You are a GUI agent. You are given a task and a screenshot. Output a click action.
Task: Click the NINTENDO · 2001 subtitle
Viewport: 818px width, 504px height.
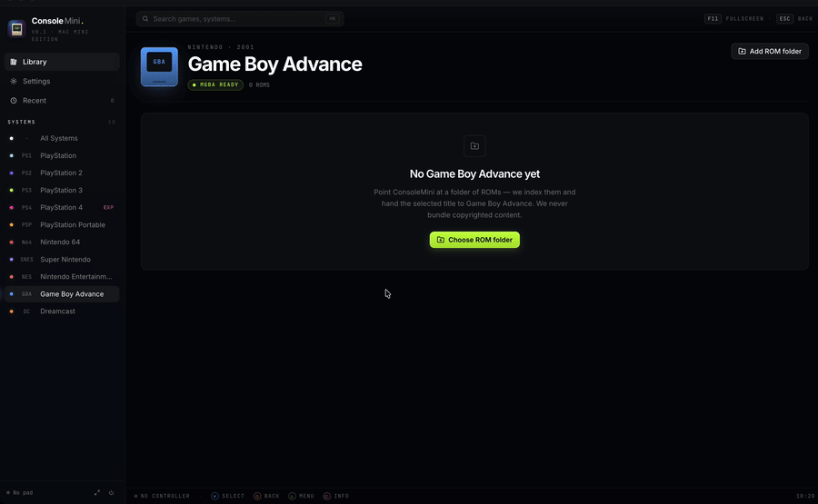(x=221, y=47)
